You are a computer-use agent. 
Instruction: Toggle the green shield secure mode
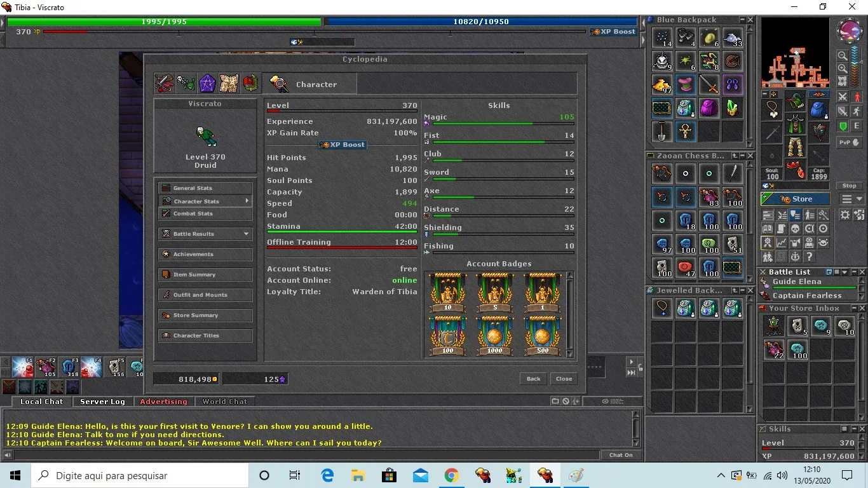click(x=843, y=126)
